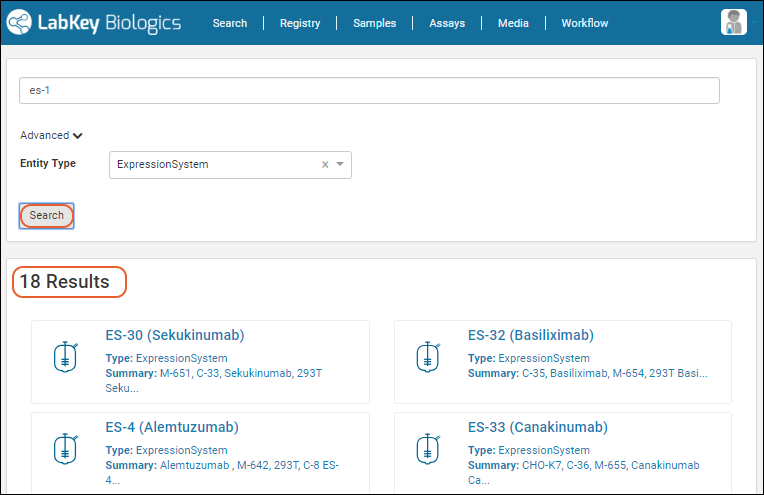Open the Entity Type dropdown arrow

click(340, 164)
